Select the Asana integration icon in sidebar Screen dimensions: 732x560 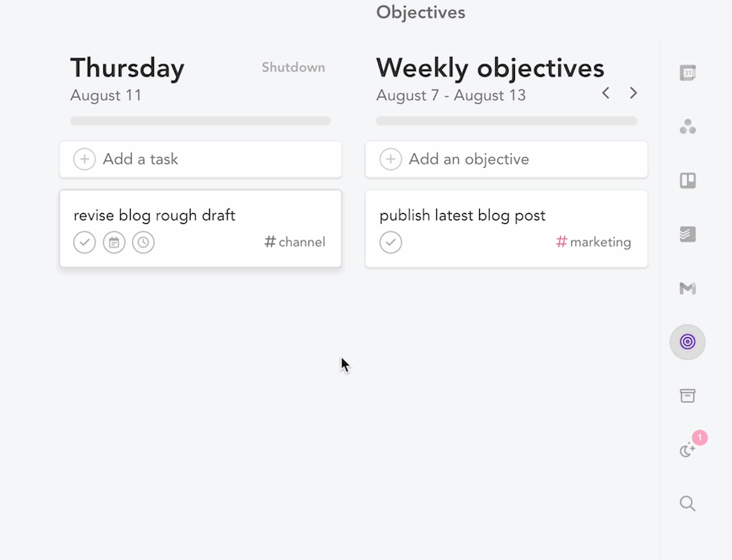[687, 126]
